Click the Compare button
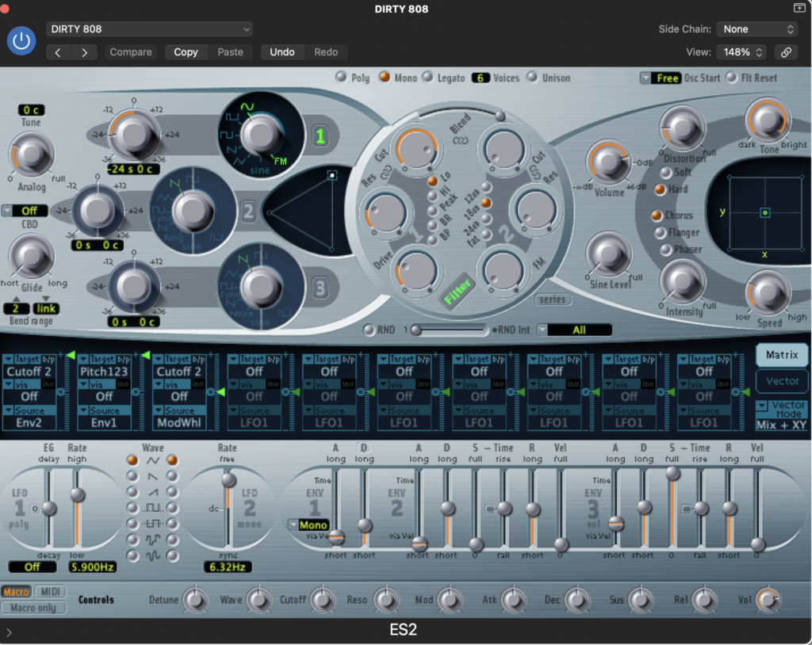 coord(131,52)
